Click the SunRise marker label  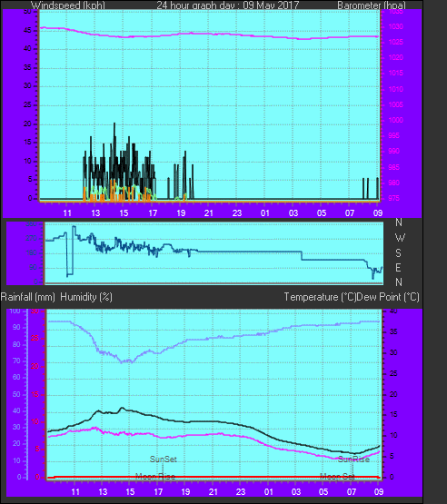[x=353, y=460]
